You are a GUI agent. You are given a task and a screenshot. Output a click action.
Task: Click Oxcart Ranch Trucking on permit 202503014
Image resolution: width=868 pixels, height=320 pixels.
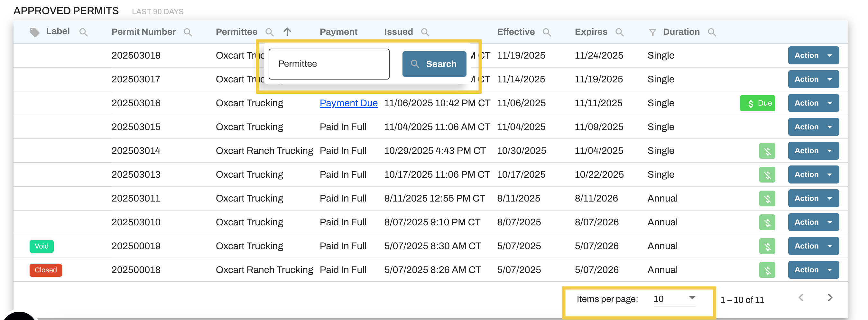(x=264, y=151)
